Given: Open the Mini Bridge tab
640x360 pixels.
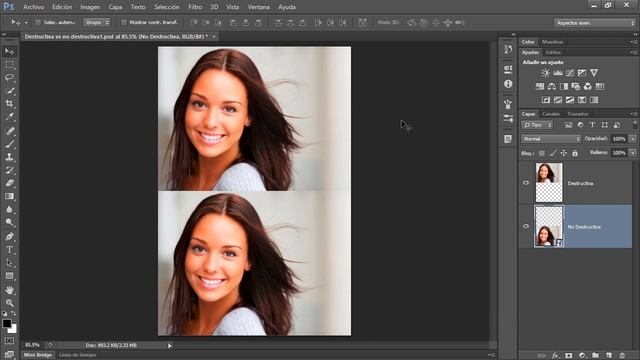Looking at the screenshot, I should 38,355.
